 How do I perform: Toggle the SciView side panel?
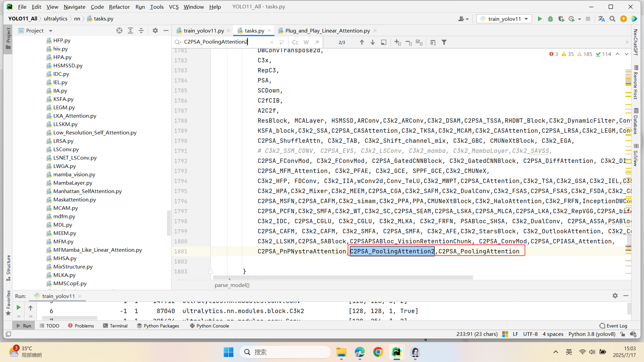[x=636, y=155]
